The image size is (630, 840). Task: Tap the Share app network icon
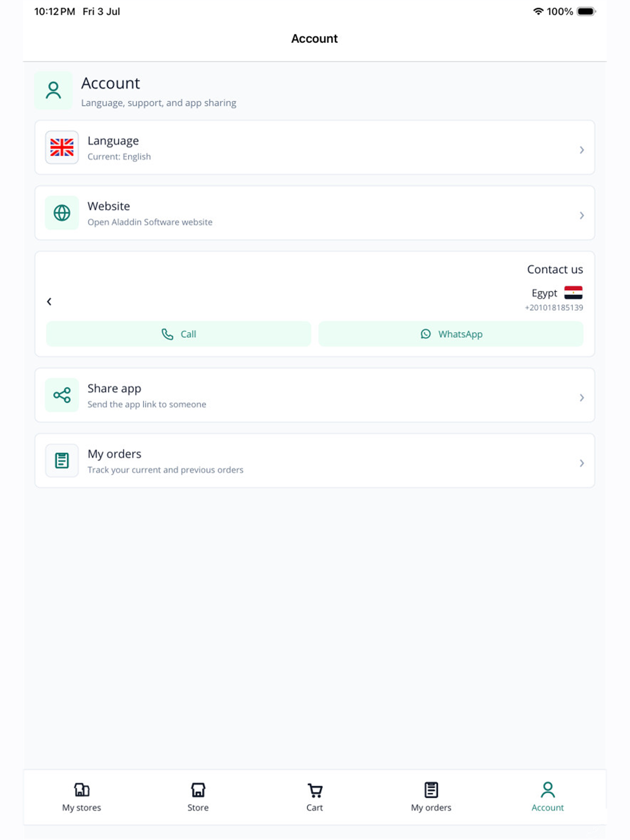click(x=62, y=395)
